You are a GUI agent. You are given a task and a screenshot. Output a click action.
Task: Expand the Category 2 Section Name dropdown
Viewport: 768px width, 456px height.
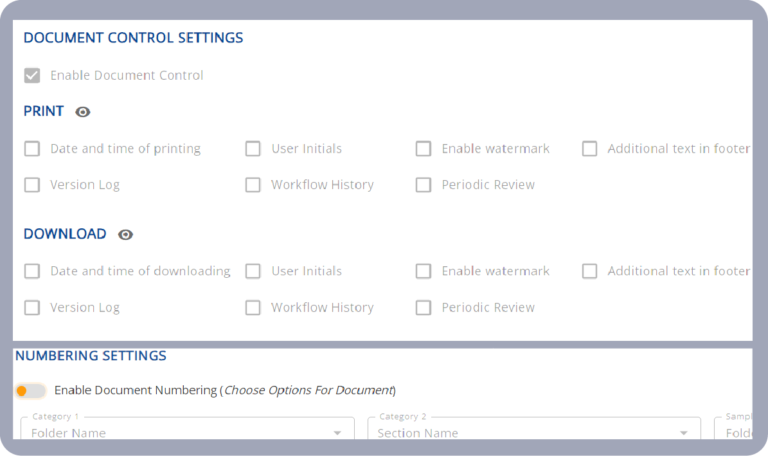[533, 432]
